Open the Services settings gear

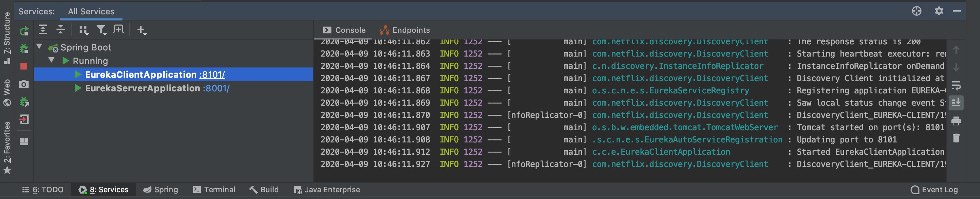pos(939,11)
